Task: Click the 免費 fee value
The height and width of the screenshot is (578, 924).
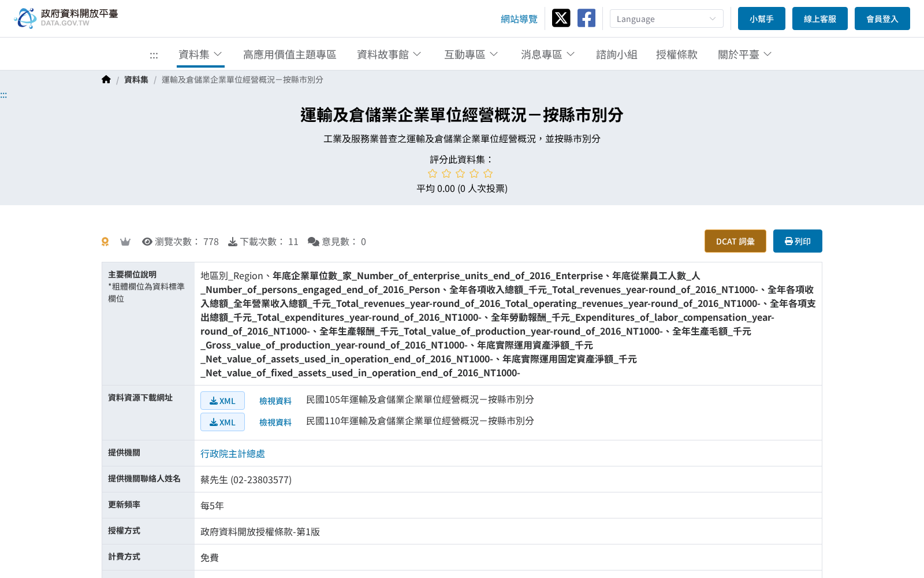Action: click(210, 558)
